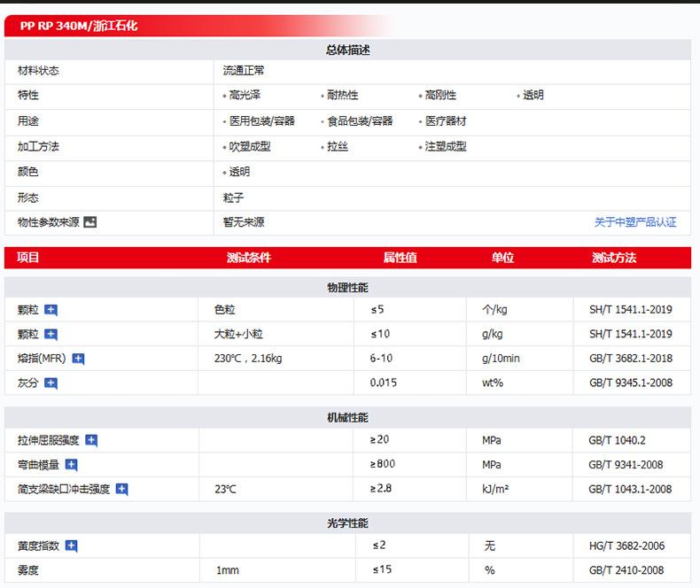Click the 1mm haze test condition
The height and width of the screenshot is (588, 700).
(227, 570)
